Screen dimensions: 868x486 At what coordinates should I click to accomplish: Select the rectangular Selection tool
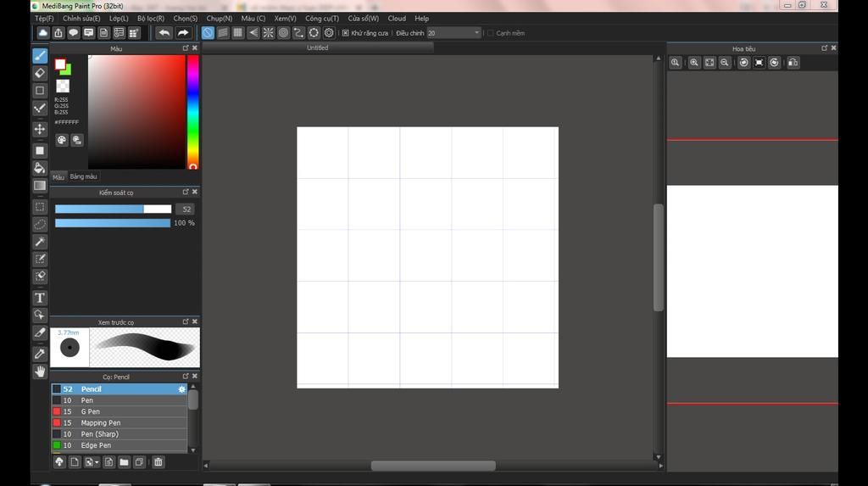40,207
